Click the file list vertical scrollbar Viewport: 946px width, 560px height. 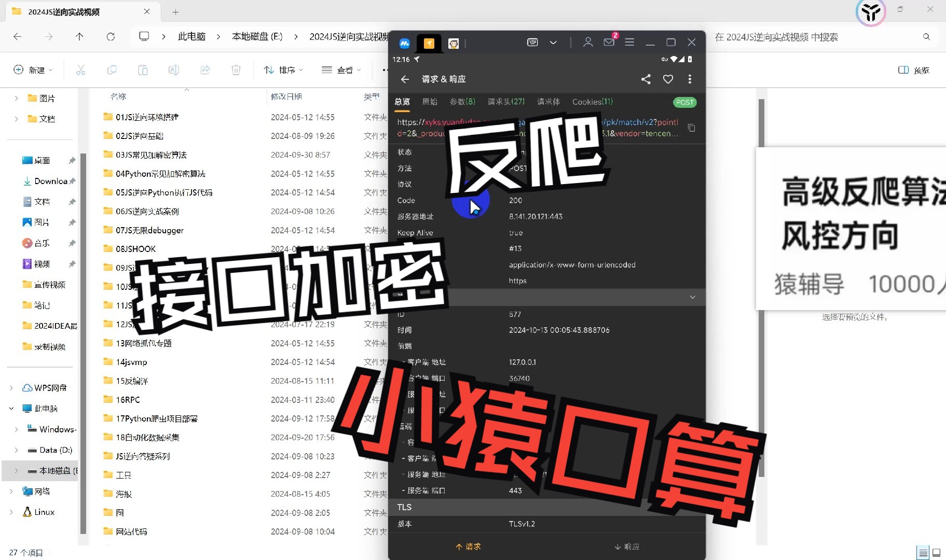[x=761, y=288]
